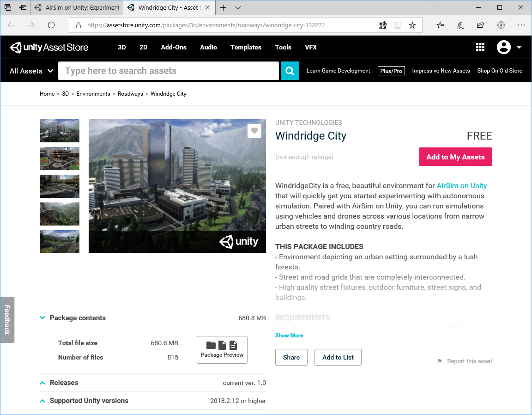
Task: Expand the Releases section
Action: [42, 383]
